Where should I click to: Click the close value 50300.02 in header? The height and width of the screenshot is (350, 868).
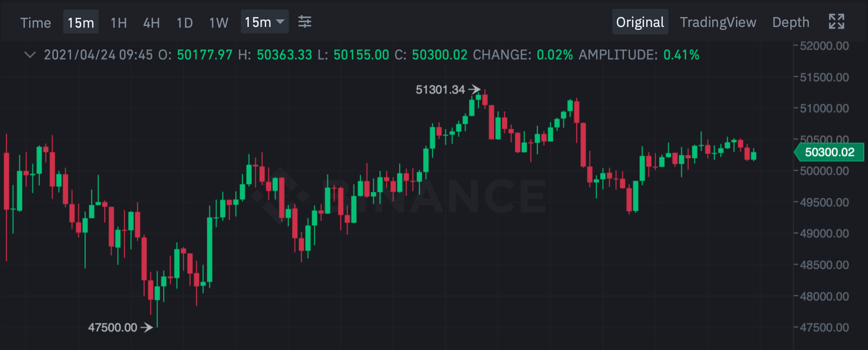(x=440, y=55)
